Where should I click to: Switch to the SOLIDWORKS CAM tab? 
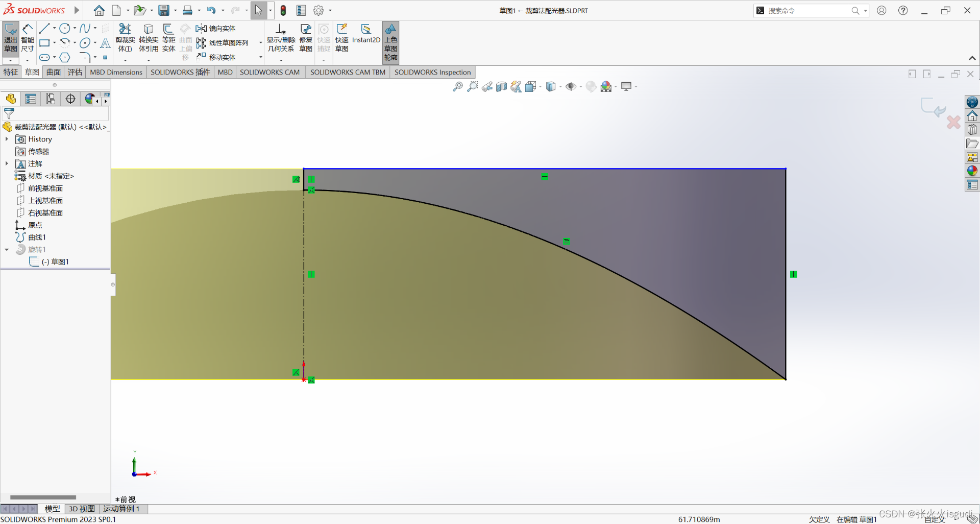(x=270, y=72)
